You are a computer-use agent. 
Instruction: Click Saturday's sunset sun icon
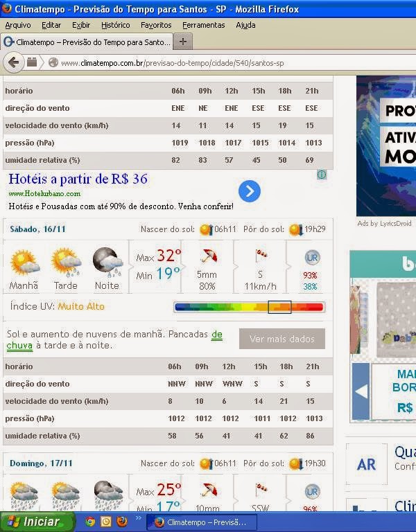point(296,229)
